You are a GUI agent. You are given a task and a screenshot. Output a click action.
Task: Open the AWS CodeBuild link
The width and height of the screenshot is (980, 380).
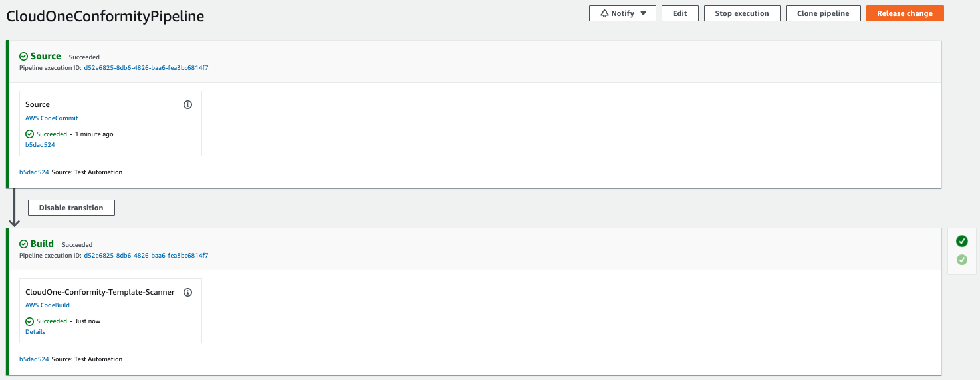[x=47, y=305]
